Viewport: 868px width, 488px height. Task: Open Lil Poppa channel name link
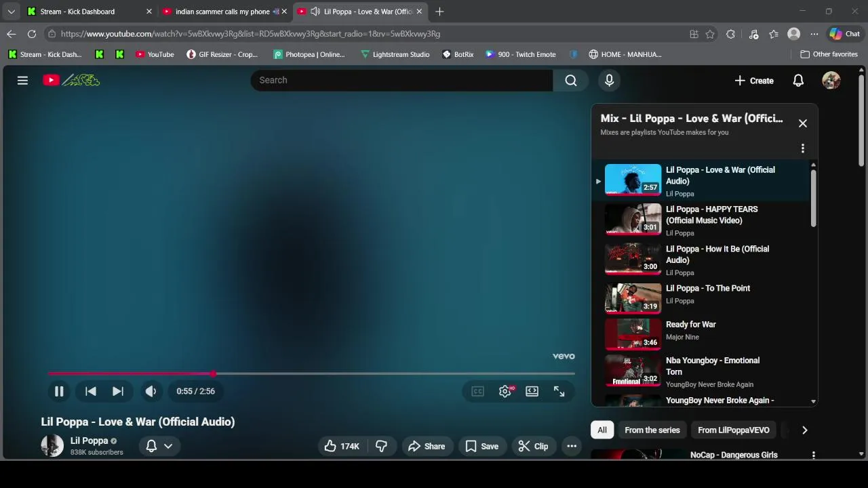[89, 441]
